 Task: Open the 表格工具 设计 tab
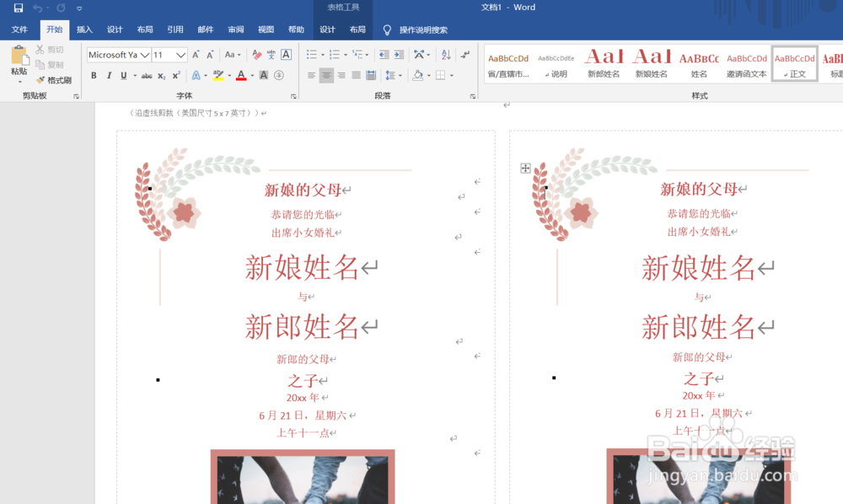pos(327,28)
